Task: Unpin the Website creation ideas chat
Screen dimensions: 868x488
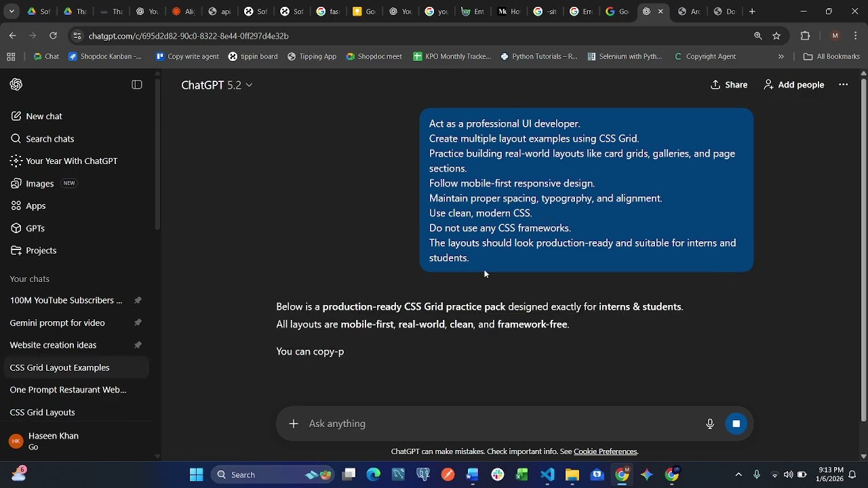Action: [138, 345]
